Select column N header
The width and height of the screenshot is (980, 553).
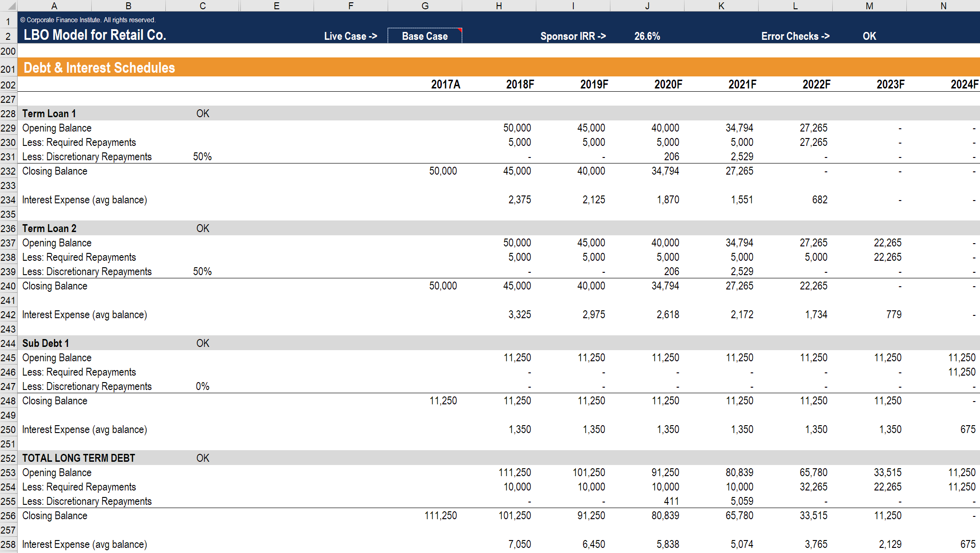[x=943, y=6]
